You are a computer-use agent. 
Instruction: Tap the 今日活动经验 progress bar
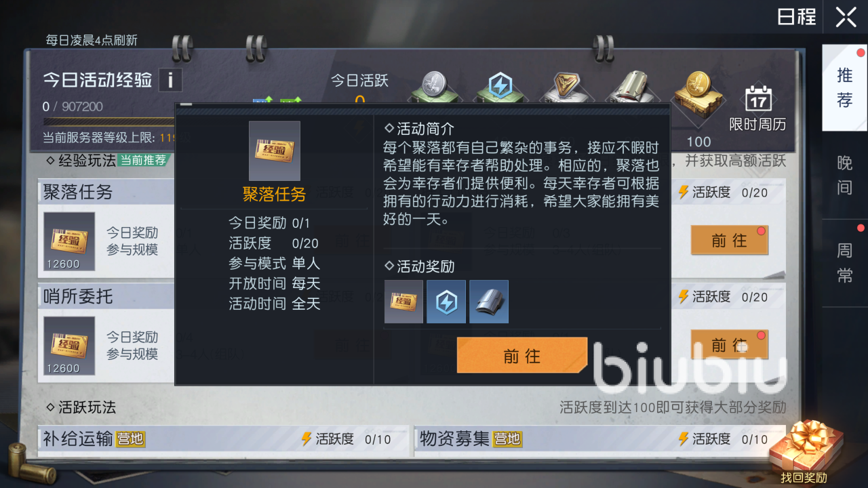coord(109,122)
